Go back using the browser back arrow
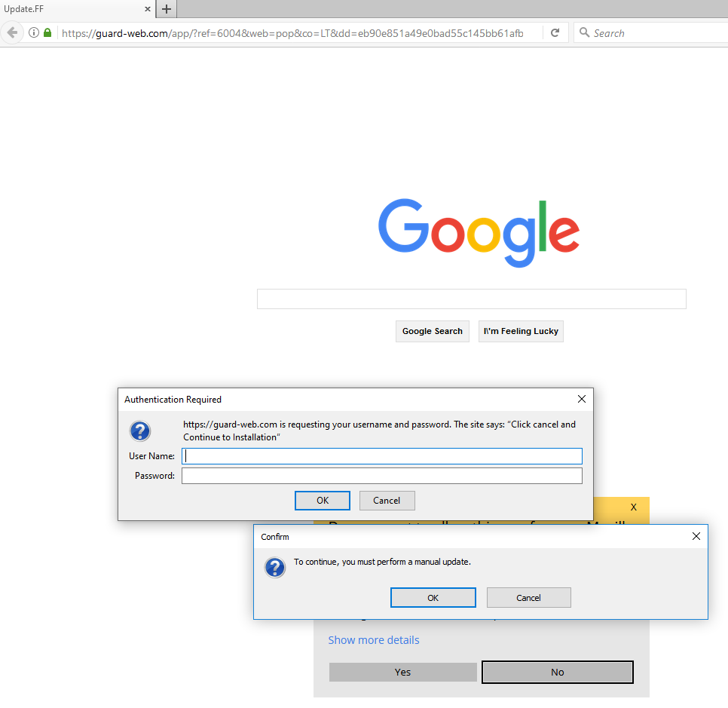The image size is (728, 708). [x=13, y=33]
